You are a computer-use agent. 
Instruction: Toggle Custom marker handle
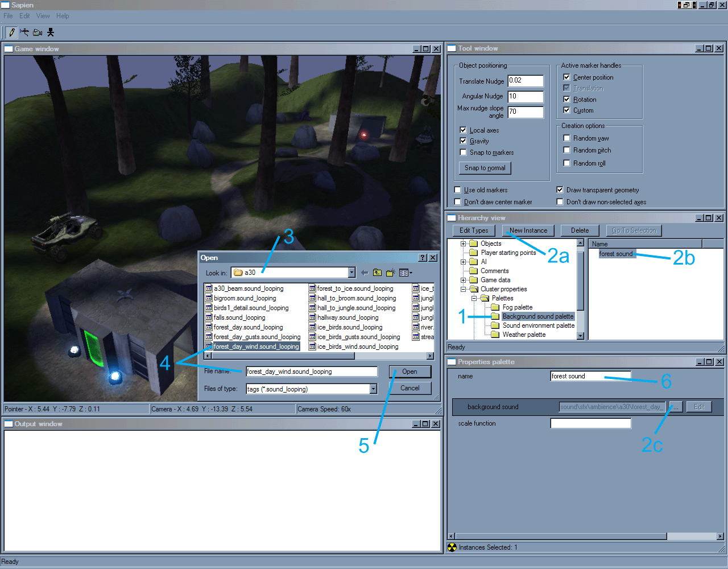(566, 110)
